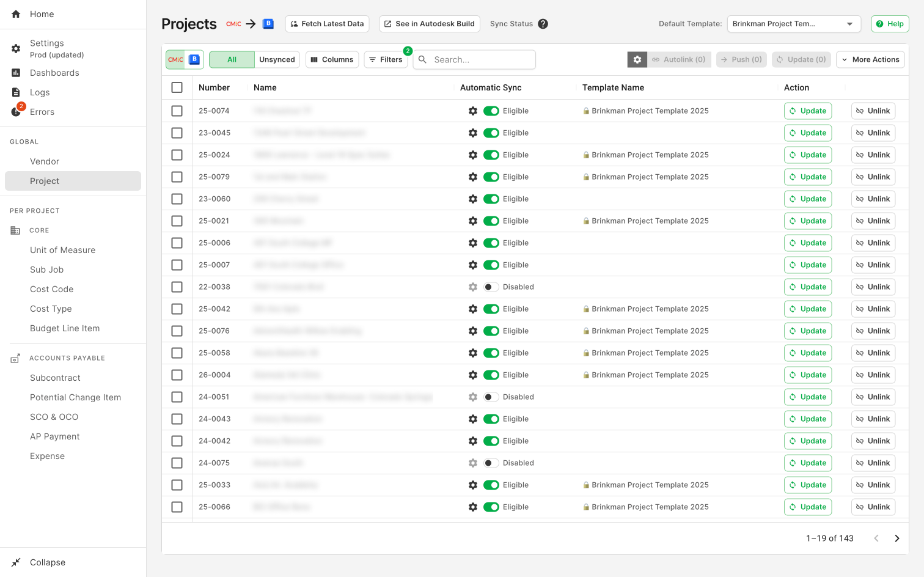Viewport: 924px width, 577px height.
Task: Select Vendor under Global in the sidebar
Action: pos(45,161)
